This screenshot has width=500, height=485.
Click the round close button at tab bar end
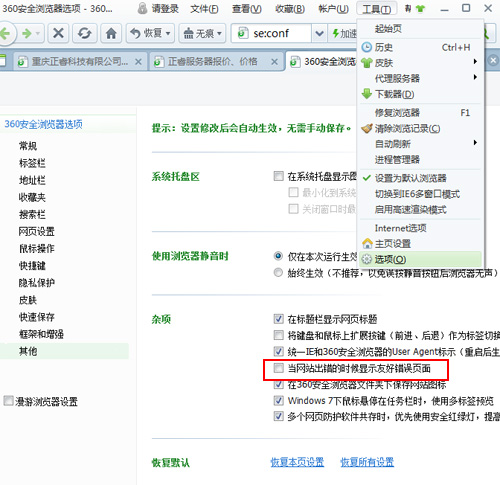(493, 60)
